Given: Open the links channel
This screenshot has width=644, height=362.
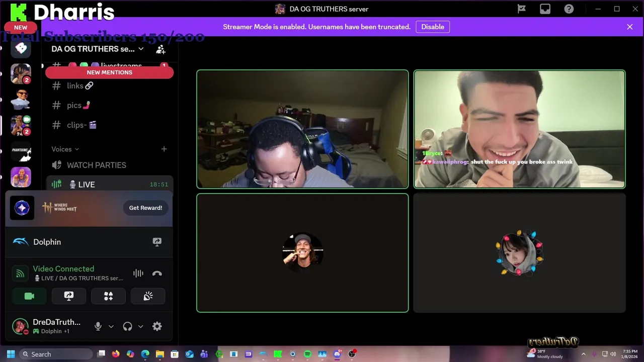Looking at the screenshot, I should (109, 86).
